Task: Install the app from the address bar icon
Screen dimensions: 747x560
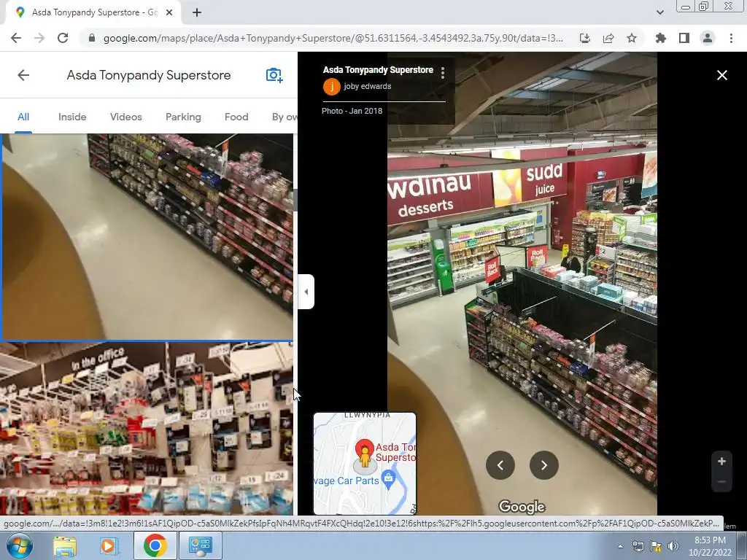Action: [585, 38]
